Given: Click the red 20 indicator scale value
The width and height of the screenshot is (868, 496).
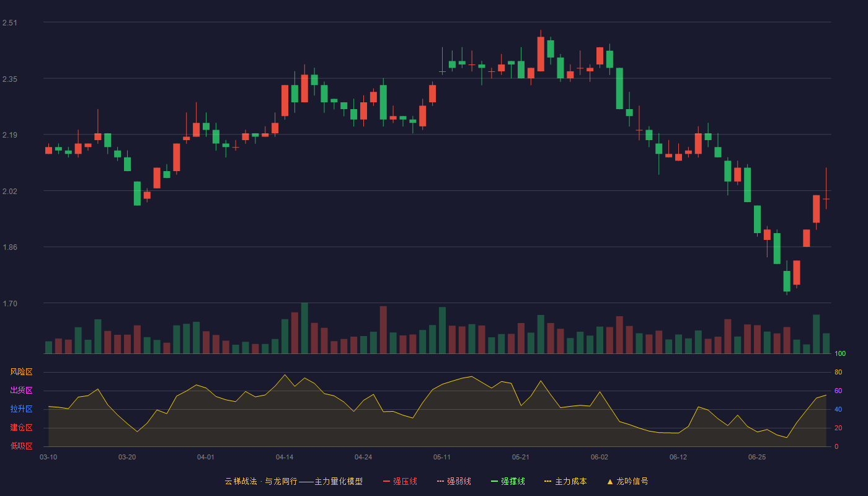Looking at the screenshot, I should click(838, 428).
